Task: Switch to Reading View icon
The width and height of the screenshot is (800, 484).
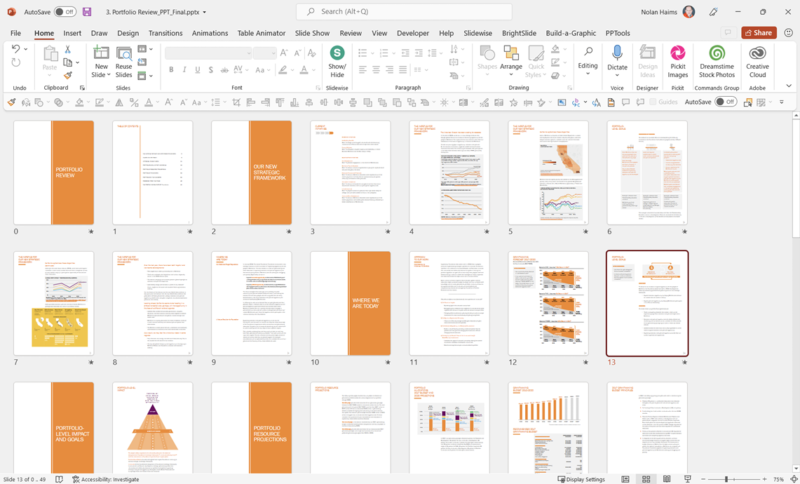Action: [x=666, y=479]
